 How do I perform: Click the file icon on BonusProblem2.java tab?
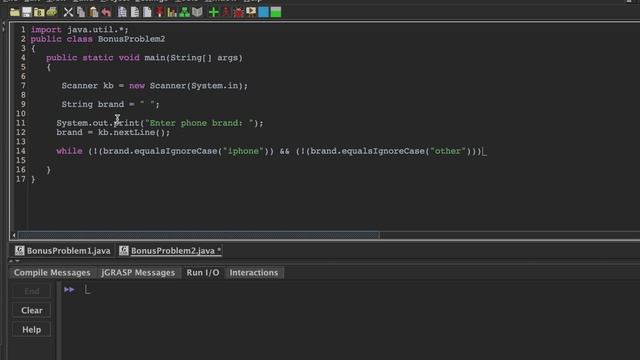(124, 250)
